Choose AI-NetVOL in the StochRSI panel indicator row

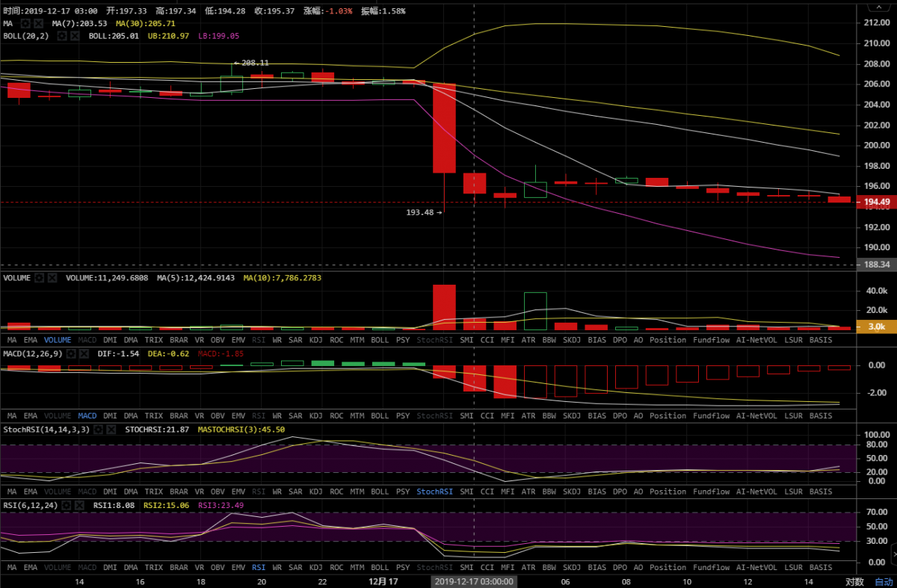[x=757, y=492]
